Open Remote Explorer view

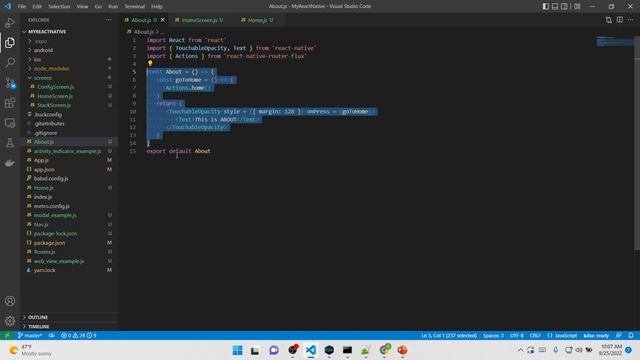tap(10, 123)
